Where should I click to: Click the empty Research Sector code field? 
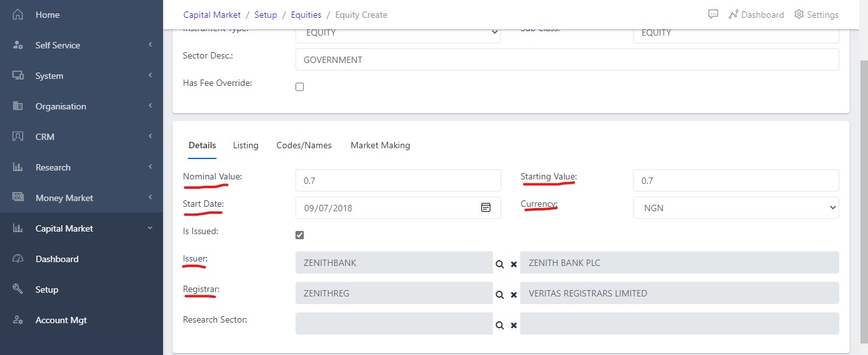[394, 324]
